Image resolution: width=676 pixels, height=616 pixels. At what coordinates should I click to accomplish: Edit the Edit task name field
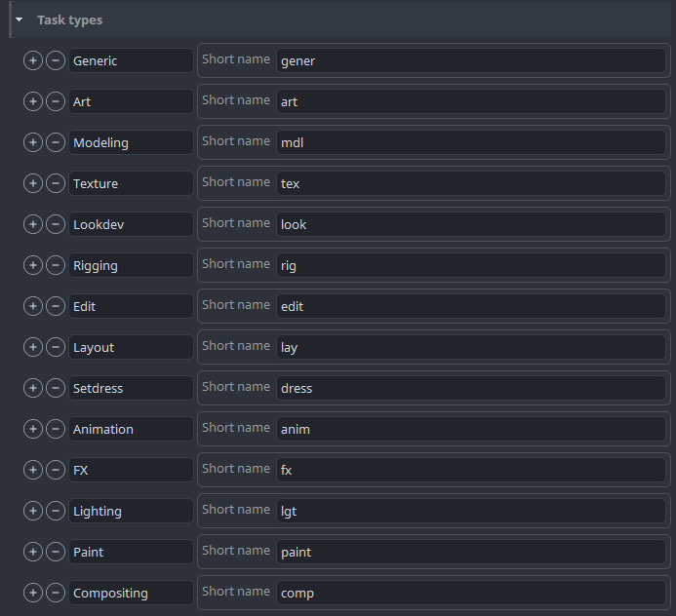131,306
